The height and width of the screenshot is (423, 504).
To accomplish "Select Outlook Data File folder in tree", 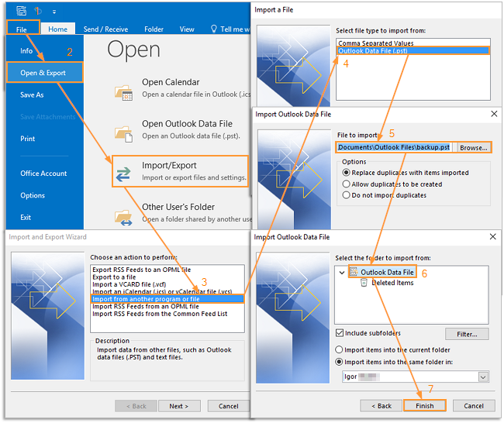I will point(382,272).
